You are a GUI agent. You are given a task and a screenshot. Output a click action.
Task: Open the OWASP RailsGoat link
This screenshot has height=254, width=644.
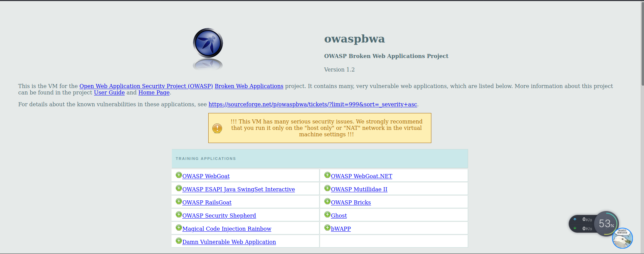(x=207, y=202)
